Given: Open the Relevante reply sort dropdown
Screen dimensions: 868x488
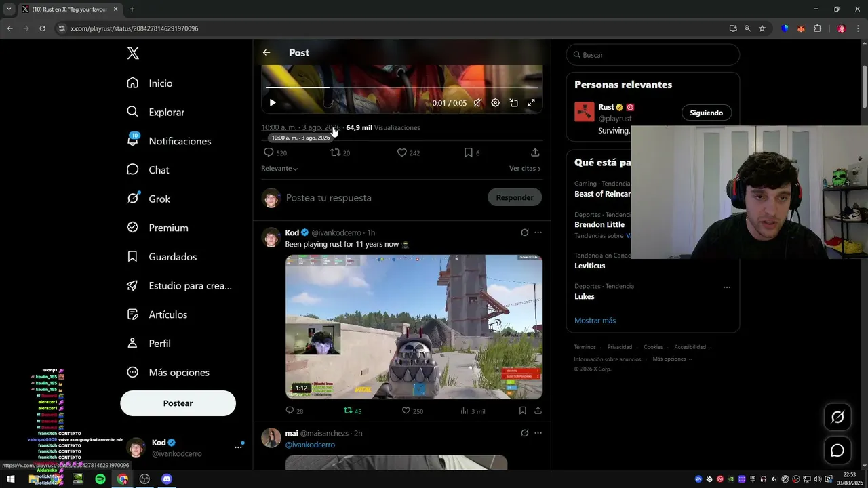Looking at the screenshot, I should [x=279, y=168].
